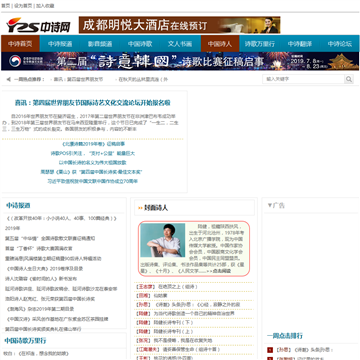360x360 pixels.
Task: Open the ticker item 在秋天的丛林里流连
Action: coord(143,80)
